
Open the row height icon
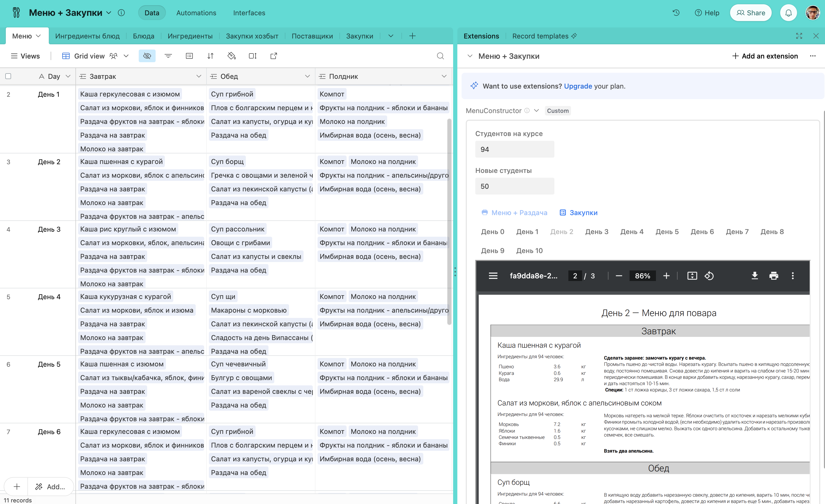tap(253, 56)
